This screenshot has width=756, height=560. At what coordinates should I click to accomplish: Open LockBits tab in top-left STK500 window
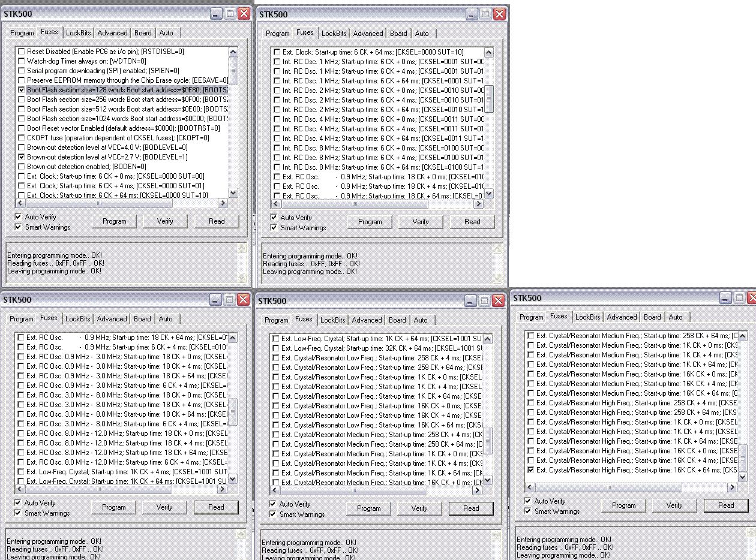tap(78, 33)
